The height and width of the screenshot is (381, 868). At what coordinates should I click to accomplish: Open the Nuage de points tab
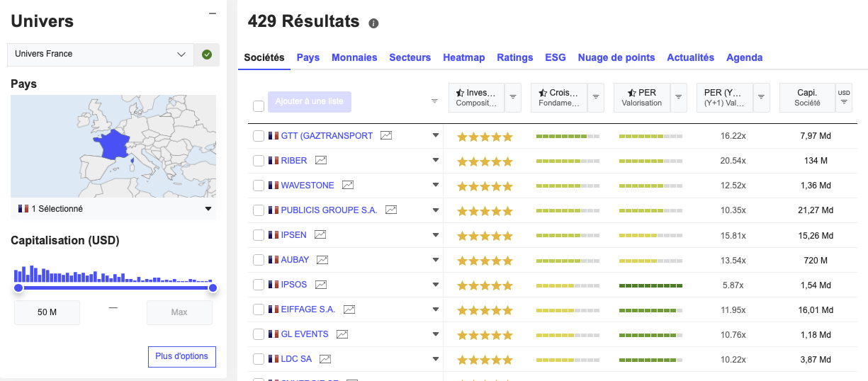tap(616, 57)
